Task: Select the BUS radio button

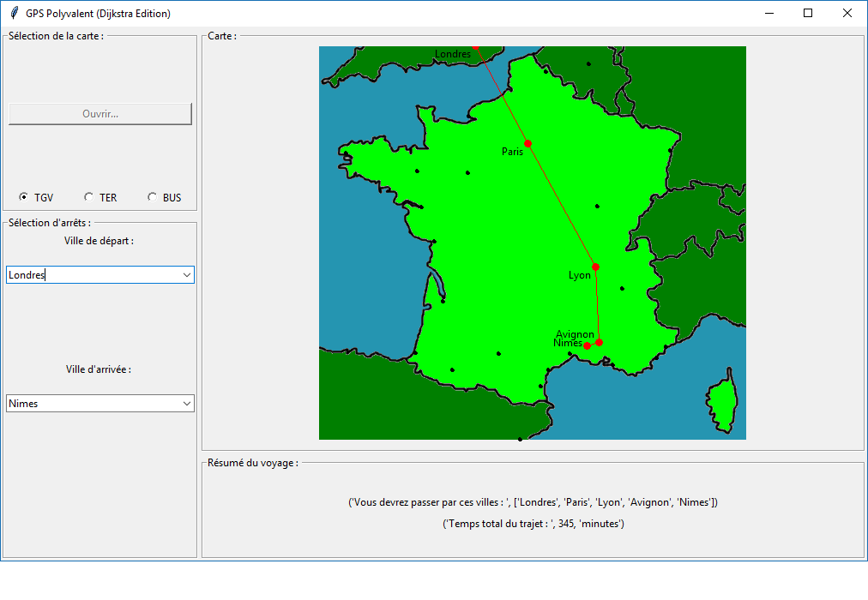Action: [x=152, y=197]
